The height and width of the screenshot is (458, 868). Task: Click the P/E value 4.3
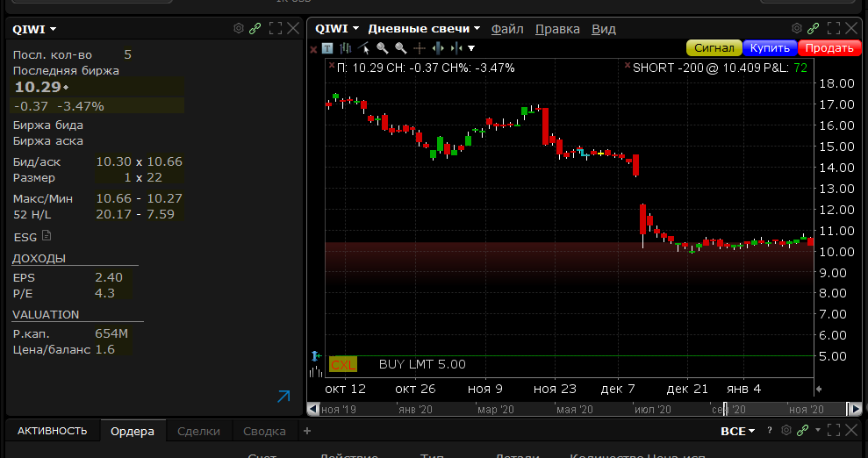(x=104, y=293)
